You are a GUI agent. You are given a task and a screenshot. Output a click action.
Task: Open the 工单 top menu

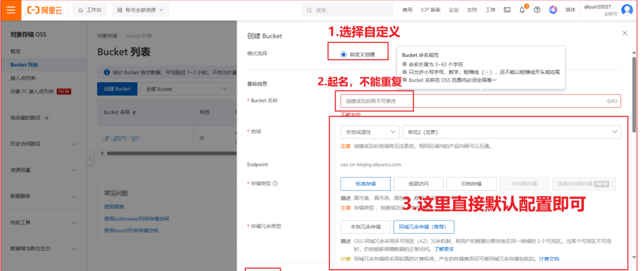[x=490, y=10]
